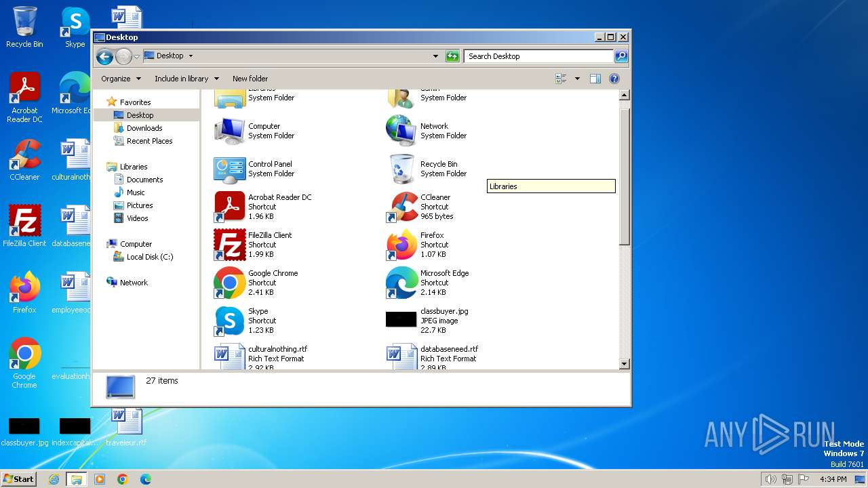Open Pictures library in navigation pane
This screenshot has width=868, height=488.
(x=133, y=205)
